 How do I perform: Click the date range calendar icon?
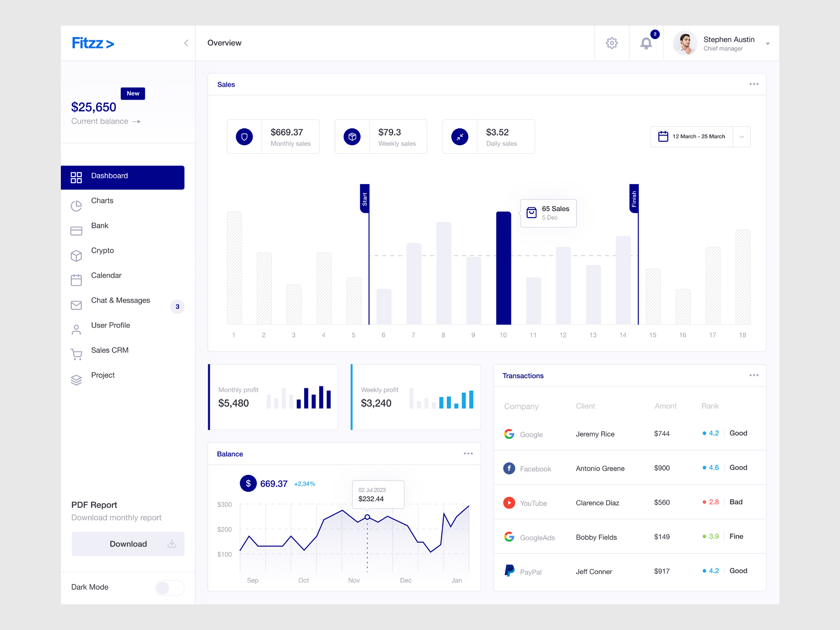(663, 136)
